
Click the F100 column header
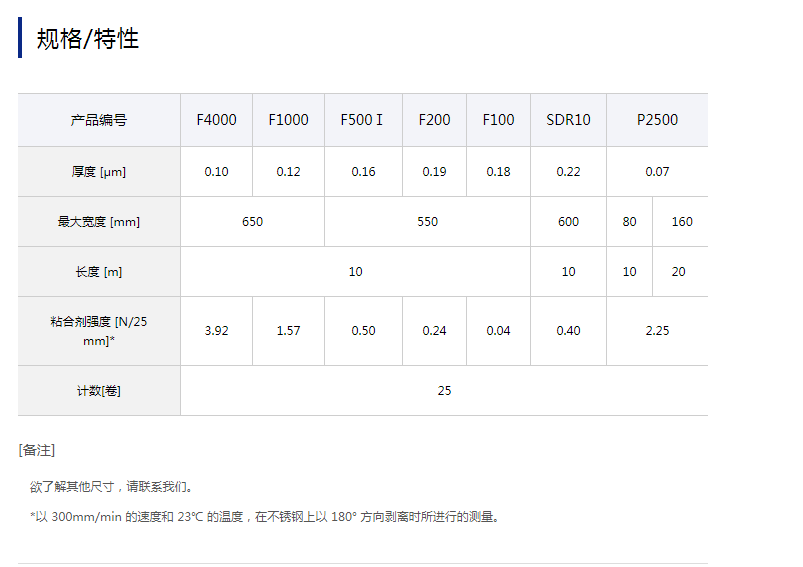coord(498,120)
